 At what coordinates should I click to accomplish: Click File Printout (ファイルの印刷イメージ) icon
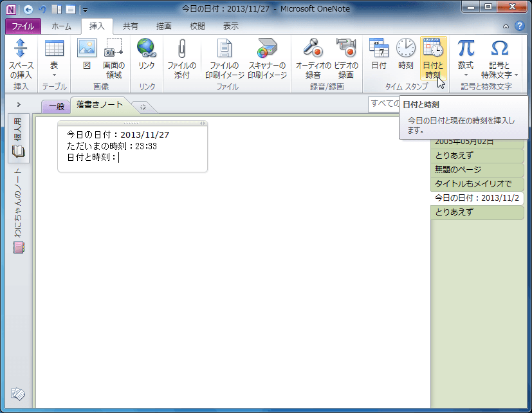click(225, 59)
